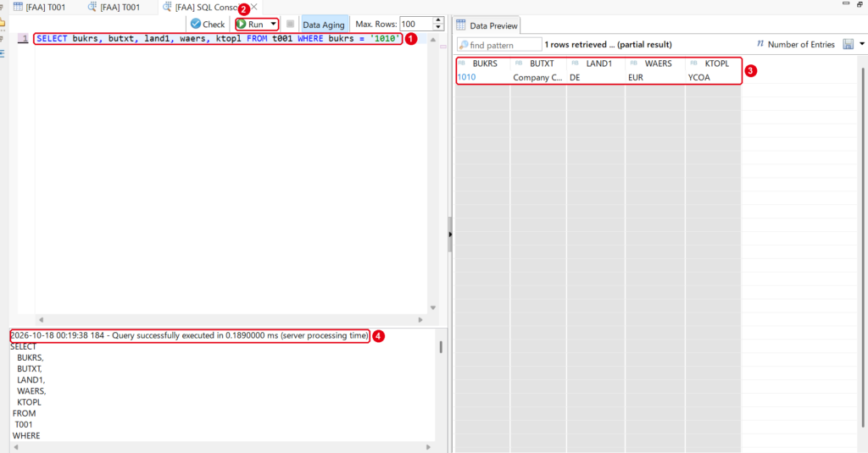Click the 'T001' line in the log
Viewport: 868px width, 453px height.
pos(24,425)
